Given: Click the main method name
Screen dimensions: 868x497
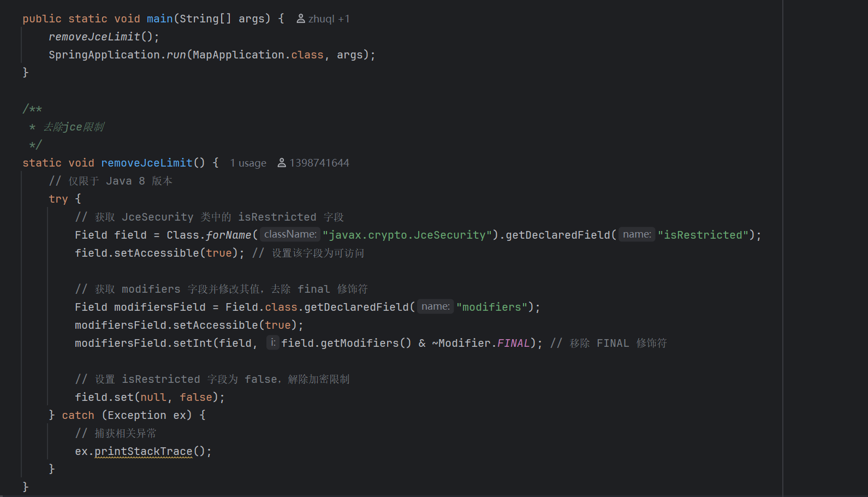Looking at the screenshot, I should click(160, 19).
